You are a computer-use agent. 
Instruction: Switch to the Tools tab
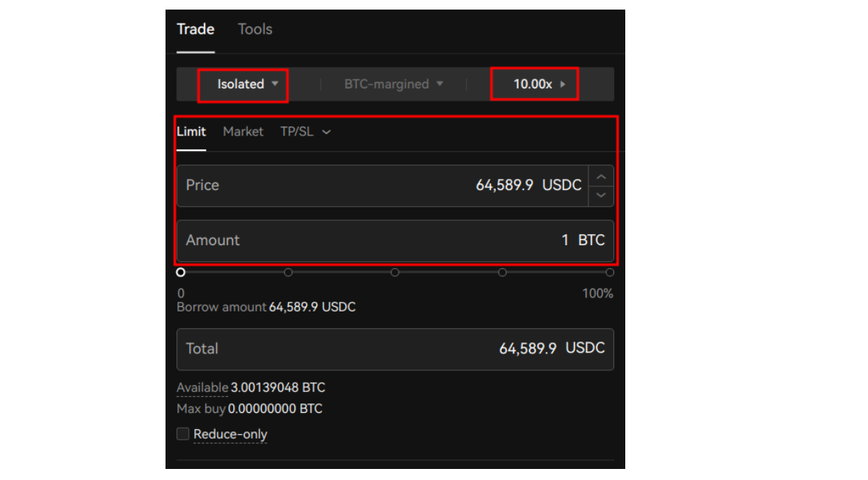tap(254, 29)
